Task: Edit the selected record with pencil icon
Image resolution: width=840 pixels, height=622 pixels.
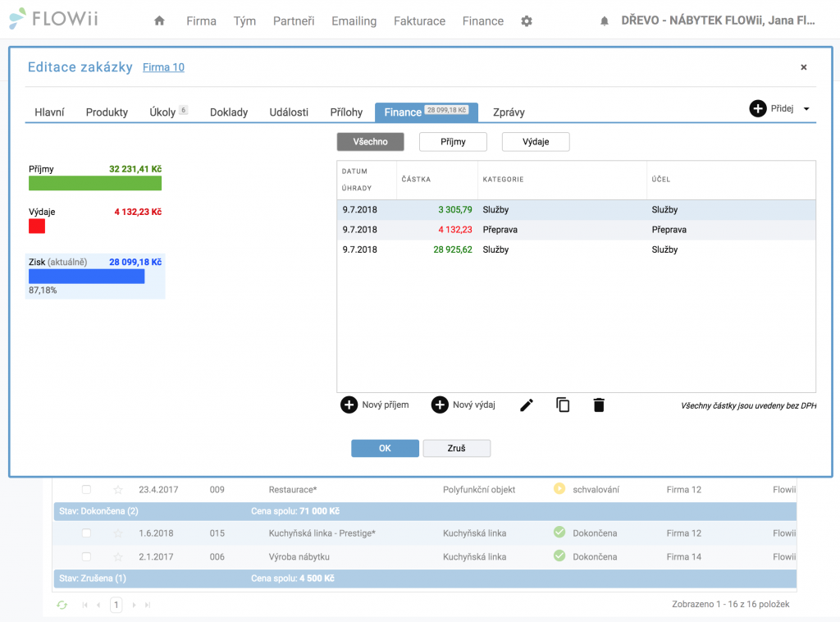Action: (527, 405)
